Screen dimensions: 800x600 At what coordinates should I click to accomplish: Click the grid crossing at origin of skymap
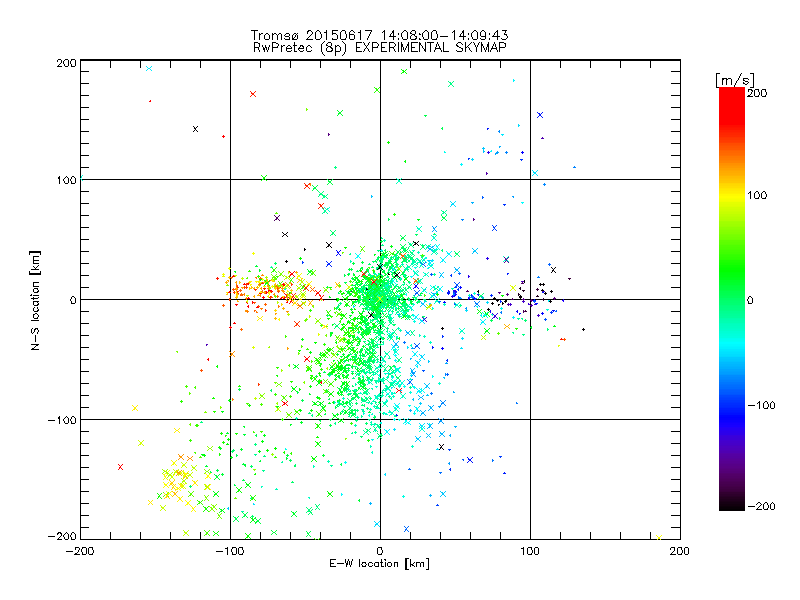point(380,299)
